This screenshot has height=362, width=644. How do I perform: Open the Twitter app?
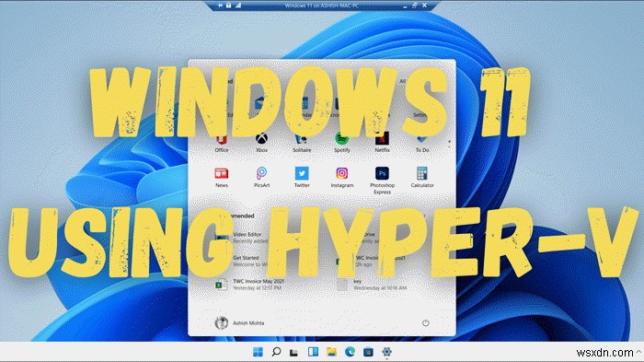[302, 177]
